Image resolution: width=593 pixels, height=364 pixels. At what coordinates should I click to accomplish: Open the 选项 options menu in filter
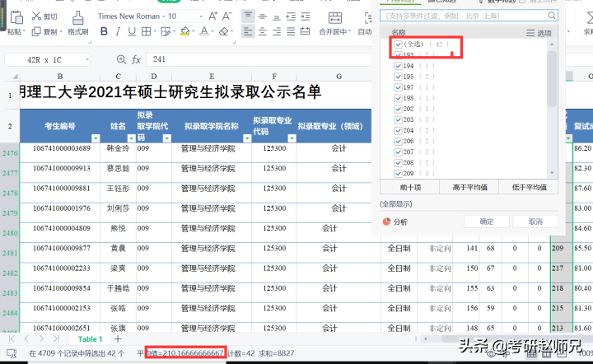coord(539,33)
